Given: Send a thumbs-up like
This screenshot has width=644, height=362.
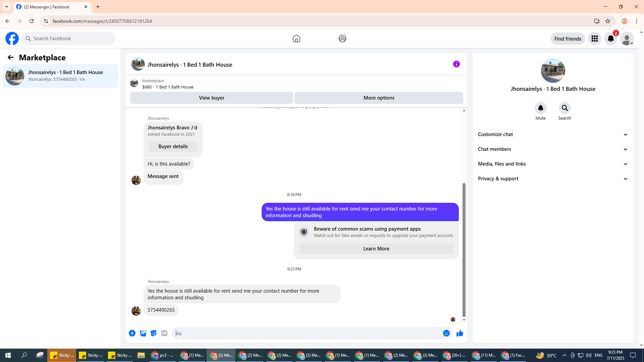Looking at the screenshot, I should coord(460,333).
